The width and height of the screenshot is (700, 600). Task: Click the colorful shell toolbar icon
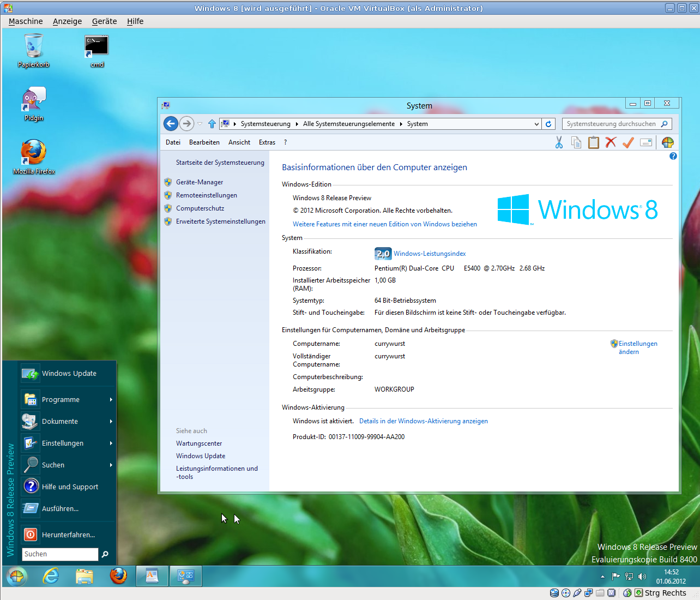[x=668, y=142]
